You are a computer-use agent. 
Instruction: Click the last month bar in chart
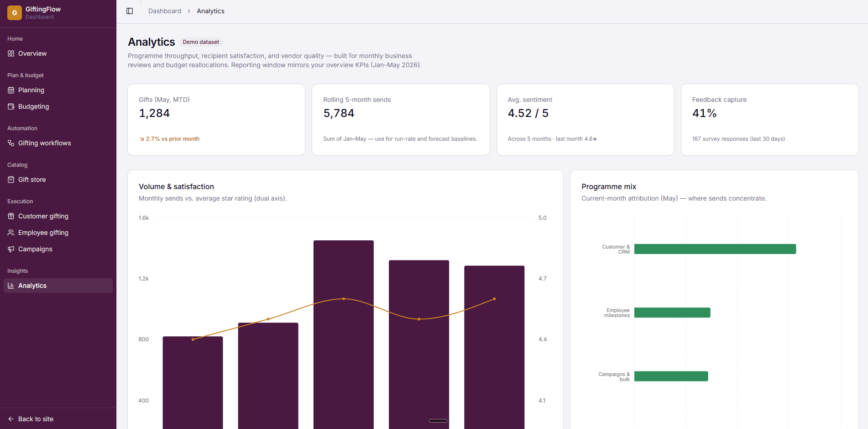pyautogui.click(x=494, y=347)
